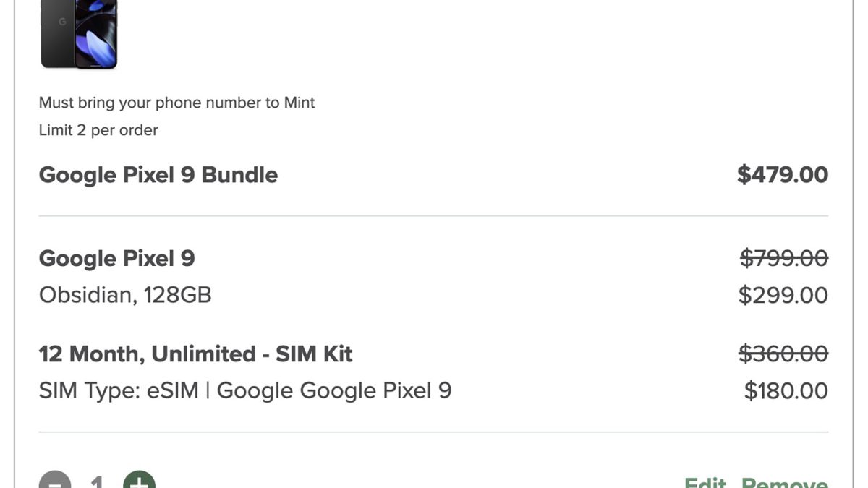Viewport: 868px width, 488px height.
Task: Click the crossed-out $799.00 price
Action: click(x=783, y=258)
